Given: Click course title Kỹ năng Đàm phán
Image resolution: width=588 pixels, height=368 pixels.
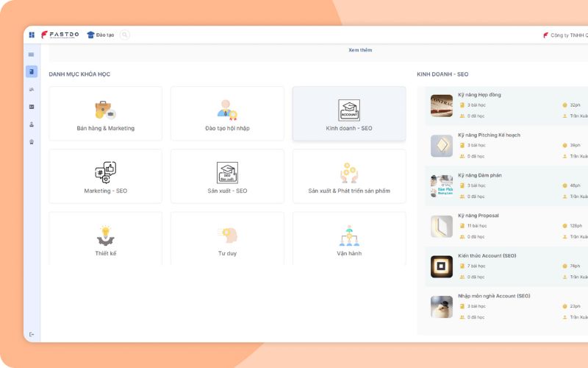Looking at the screenshot, I should tap(480, 175).
